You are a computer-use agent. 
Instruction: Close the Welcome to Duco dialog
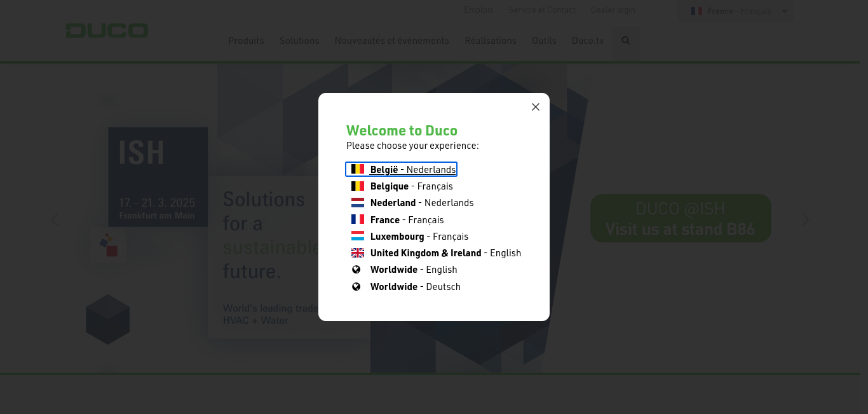[x=536, y=107]
